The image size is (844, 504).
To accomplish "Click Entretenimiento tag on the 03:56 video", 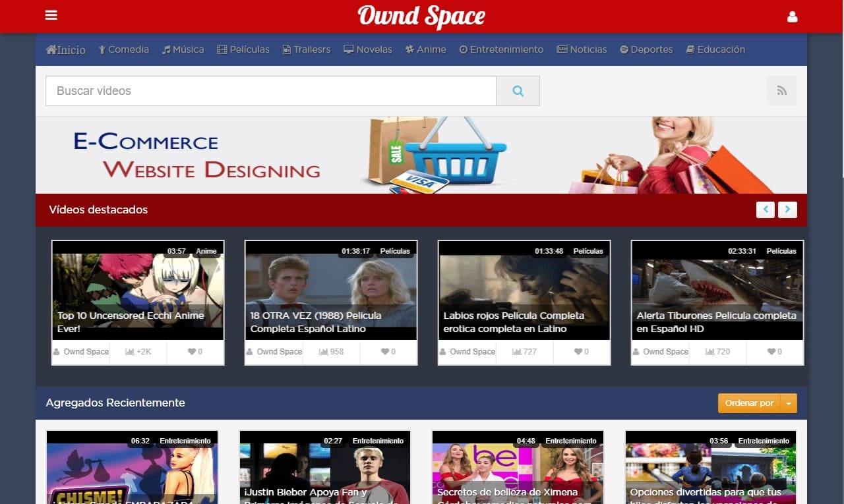I will (x=764, y=441).
